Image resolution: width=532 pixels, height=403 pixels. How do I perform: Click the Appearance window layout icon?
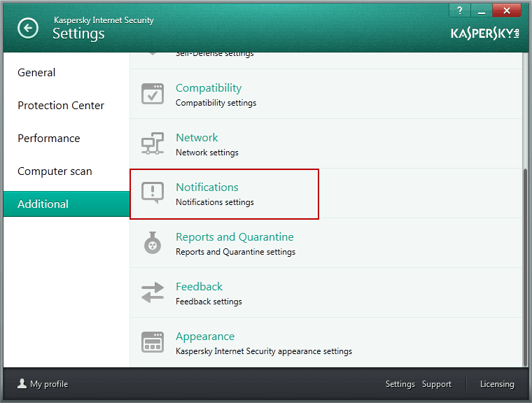(x=153, y=342)
